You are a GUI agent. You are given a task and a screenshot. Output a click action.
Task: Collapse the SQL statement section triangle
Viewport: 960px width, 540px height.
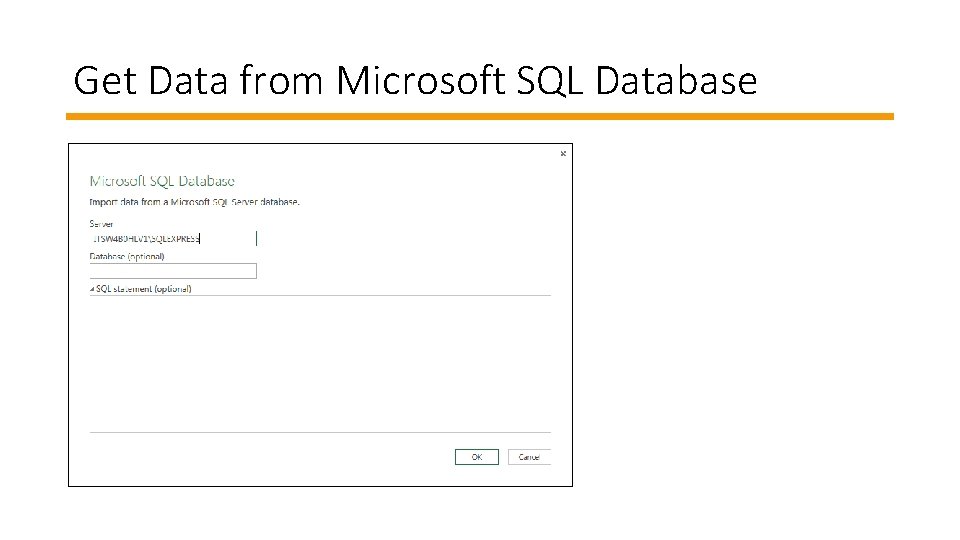[91, 289]
